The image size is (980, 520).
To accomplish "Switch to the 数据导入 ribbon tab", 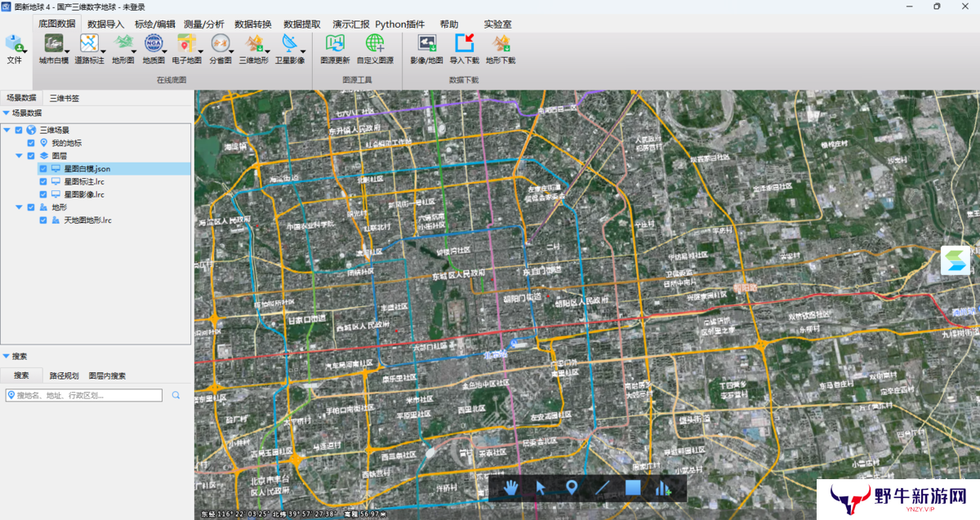I will tap(106, 24).
